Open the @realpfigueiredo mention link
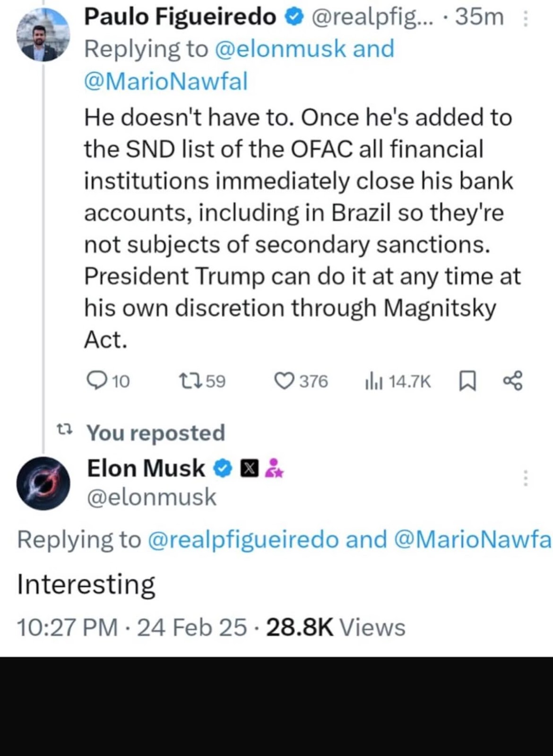Image resolution: width=553 pixels, height=756 pixels. point(243,539)
